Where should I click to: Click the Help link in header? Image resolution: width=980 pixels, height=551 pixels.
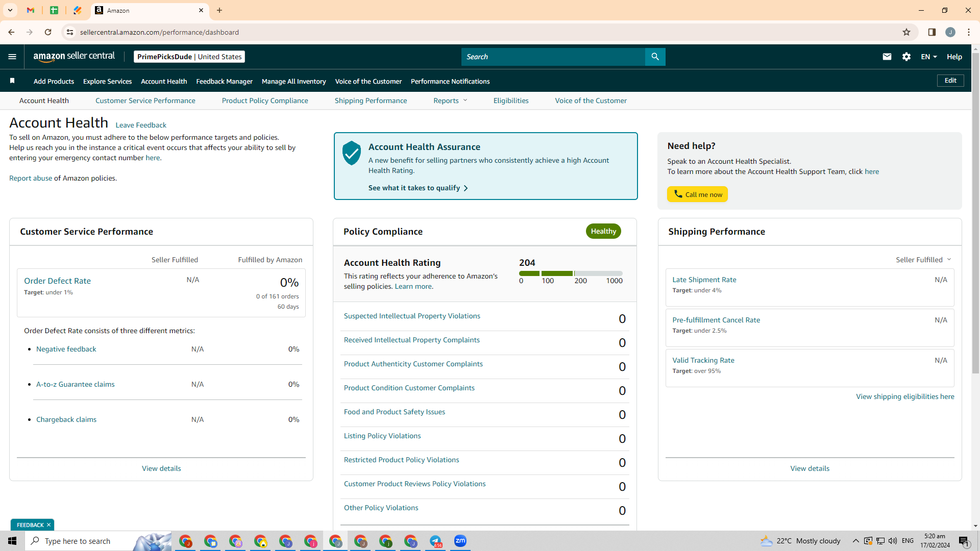[x=954, y=57]
